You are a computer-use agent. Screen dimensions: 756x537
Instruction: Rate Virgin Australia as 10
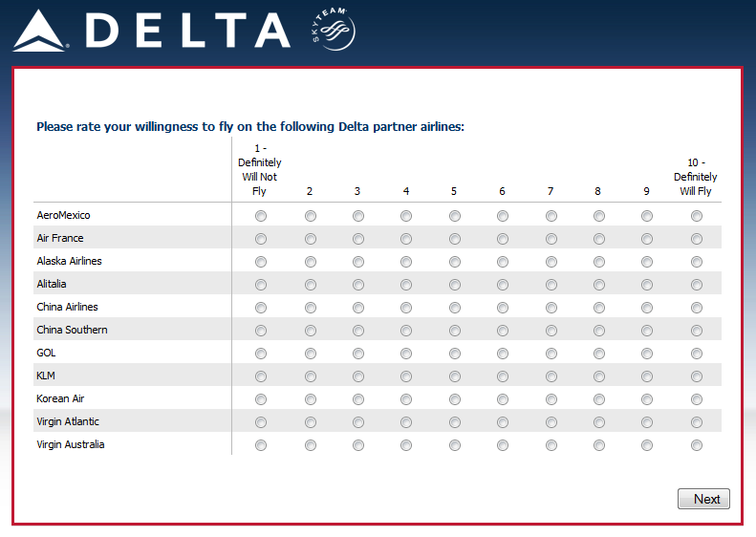696,445
